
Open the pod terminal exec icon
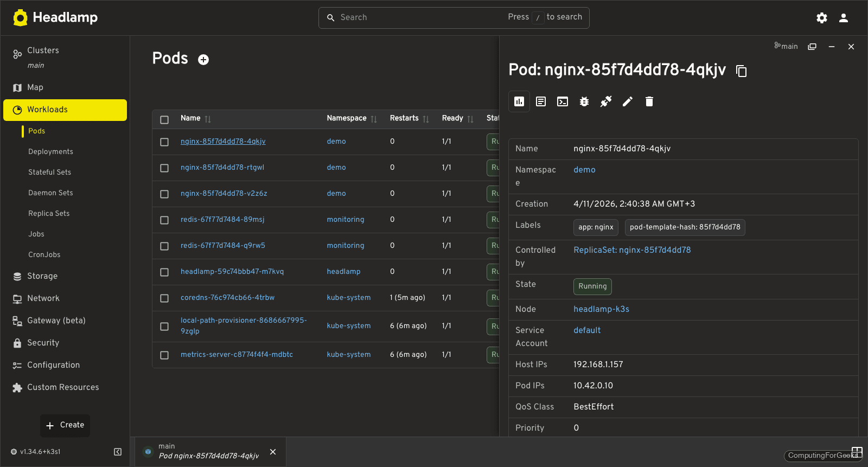(563, 101)
